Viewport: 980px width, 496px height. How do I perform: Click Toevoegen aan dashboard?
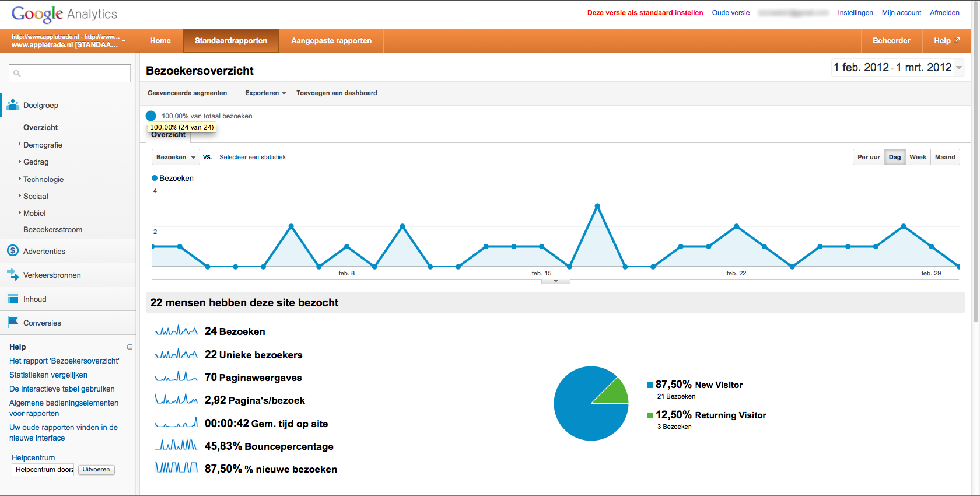tap(337, 93)
